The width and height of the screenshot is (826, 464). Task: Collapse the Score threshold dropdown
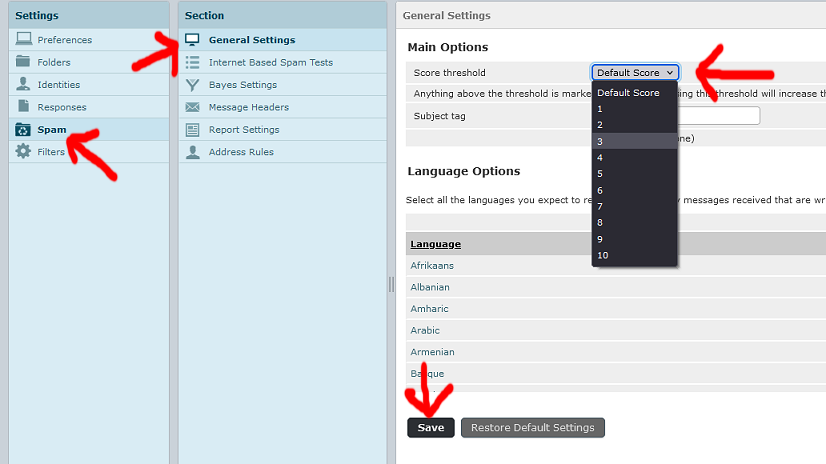(x=635, y=73)
